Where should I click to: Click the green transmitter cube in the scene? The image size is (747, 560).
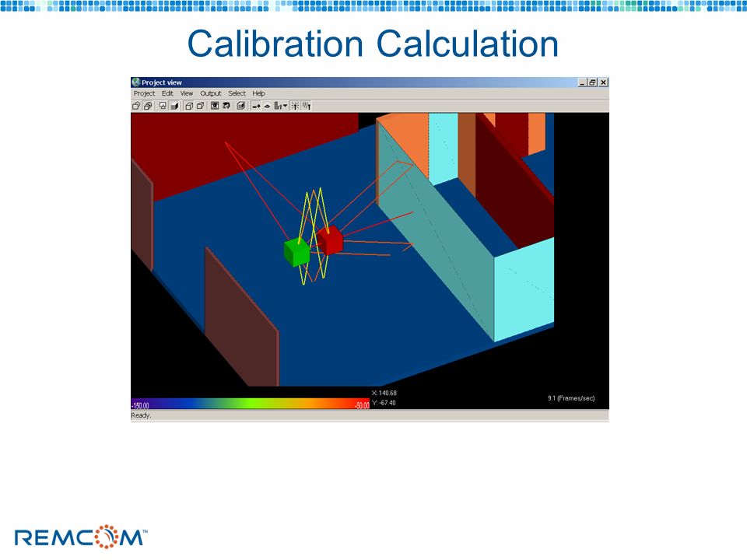[x=296, y=251]
